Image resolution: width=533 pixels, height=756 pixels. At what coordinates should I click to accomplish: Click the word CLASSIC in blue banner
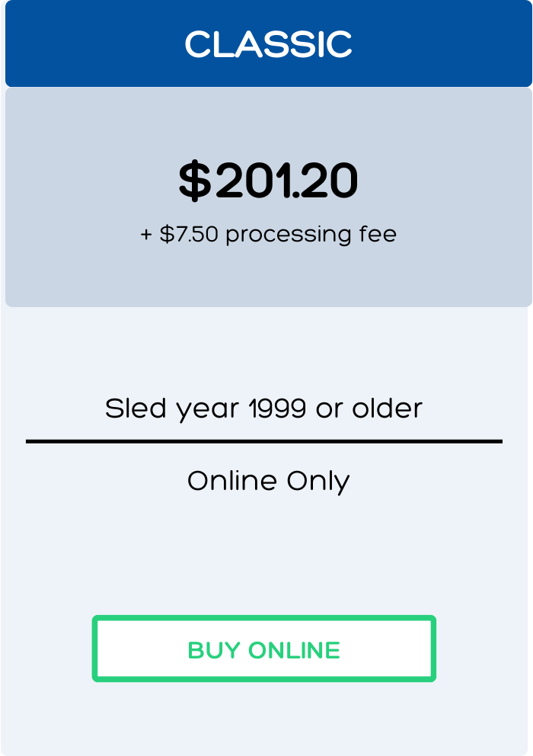(269, 44)
